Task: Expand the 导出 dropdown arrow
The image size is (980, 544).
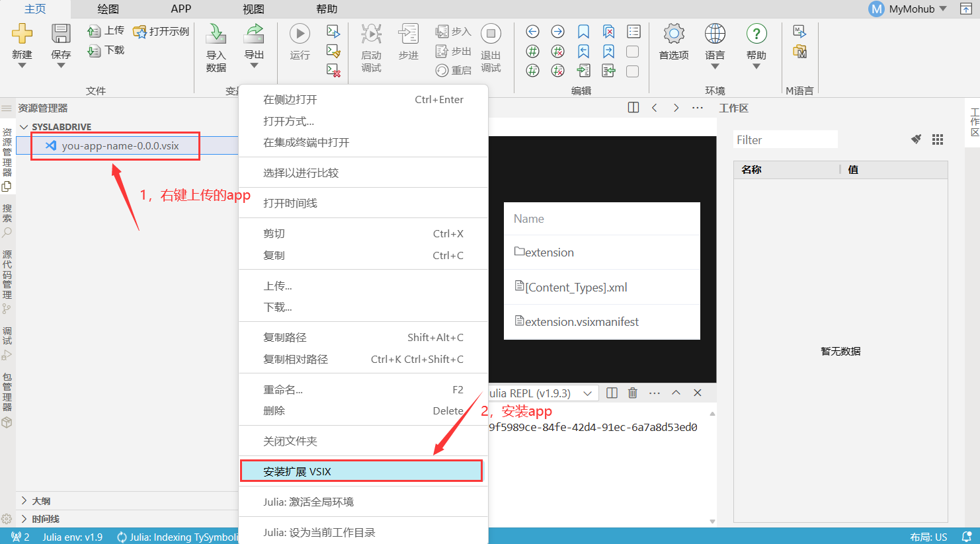Action: click(254, 65)
